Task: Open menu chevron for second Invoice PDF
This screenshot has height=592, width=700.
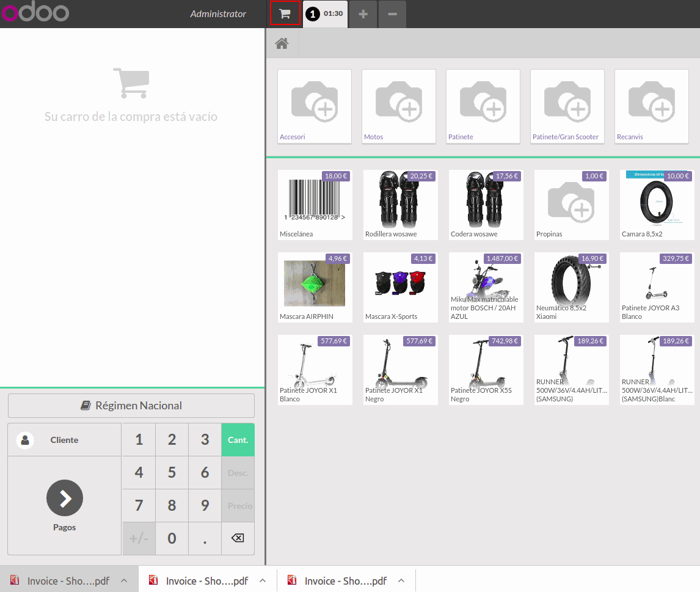Action: point(263,581)
